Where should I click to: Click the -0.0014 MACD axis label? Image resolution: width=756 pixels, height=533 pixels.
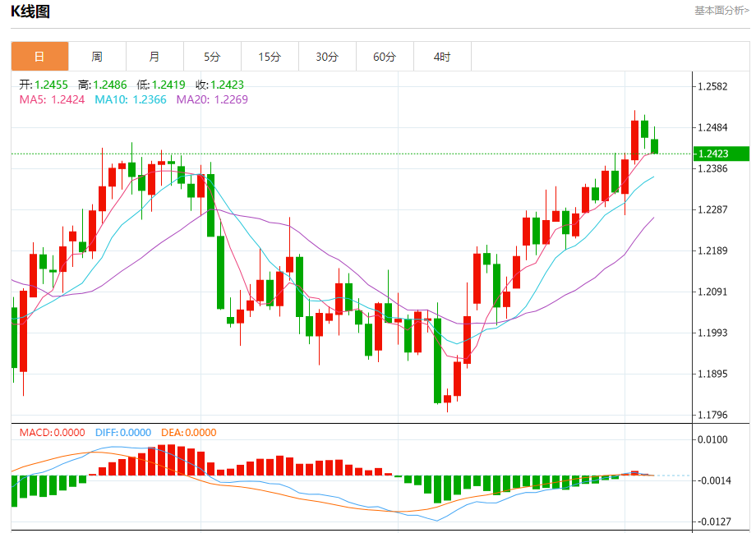[x=713, y=480]
